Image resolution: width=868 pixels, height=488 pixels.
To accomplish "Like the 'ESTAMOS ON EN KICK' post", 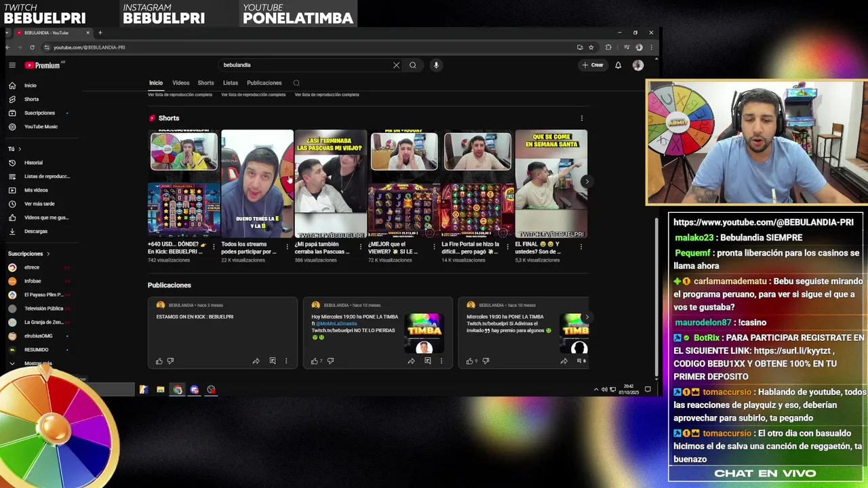I will point(159,361).
